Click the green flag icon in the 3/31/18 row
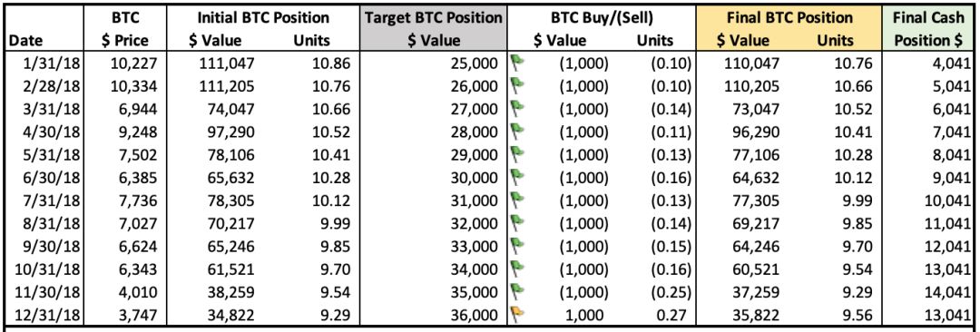 (517, 108)
